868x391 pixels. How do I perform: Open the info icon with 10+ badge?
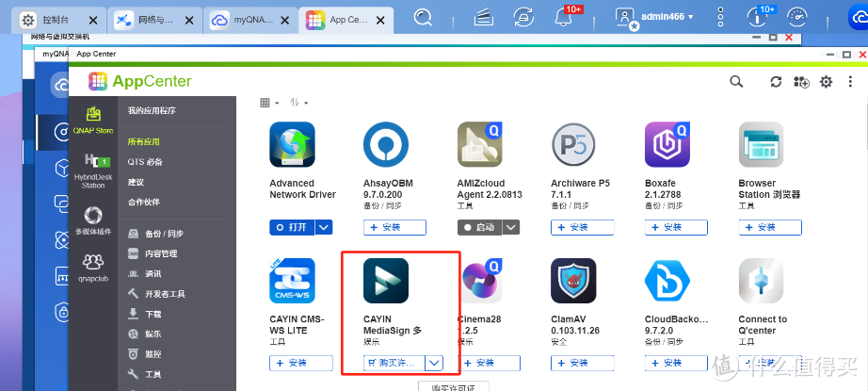pyautogui.click(x=757, y=17)
